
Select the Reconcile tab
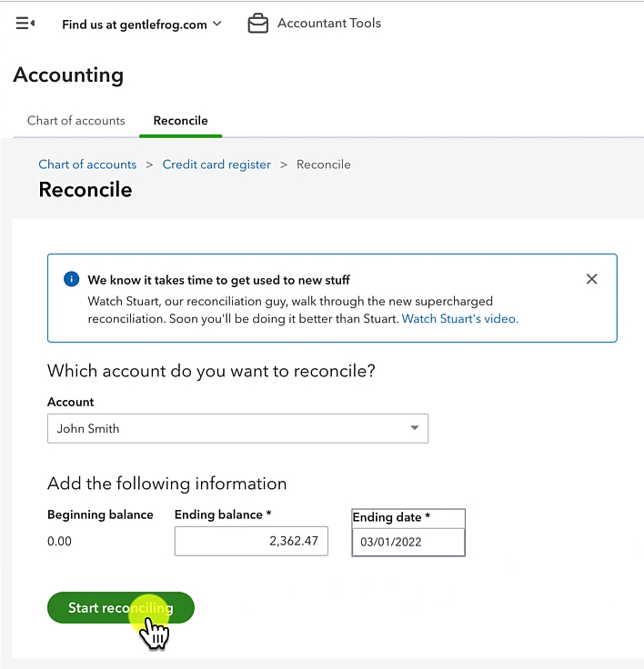(x=181, y=121)
